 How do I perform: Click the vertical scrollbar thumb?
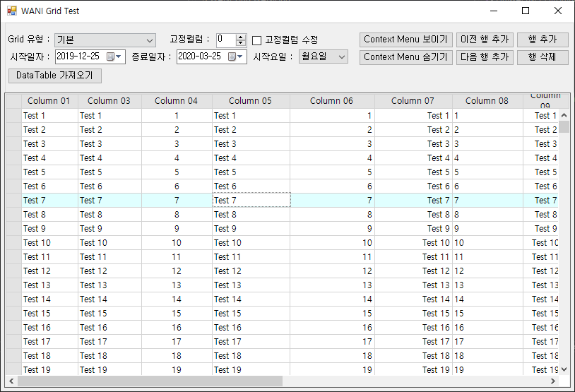[564, 126]
